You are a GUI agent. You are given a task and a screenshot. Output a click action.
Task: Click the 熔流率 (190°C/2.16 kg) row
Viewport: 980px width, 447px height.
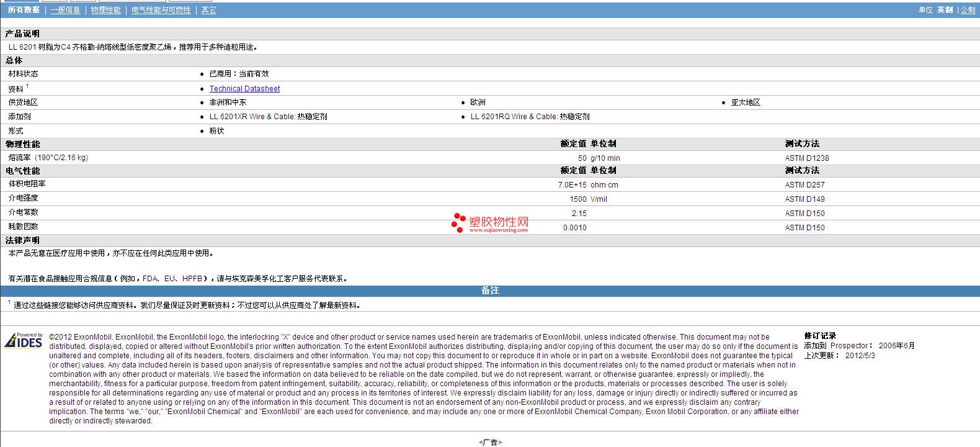point(490,158)
